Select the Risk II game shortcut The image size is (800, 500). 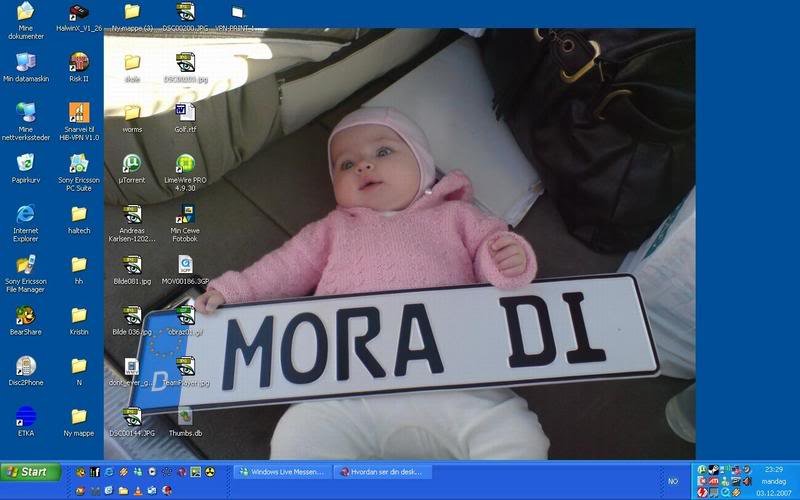tap(78, 62)
